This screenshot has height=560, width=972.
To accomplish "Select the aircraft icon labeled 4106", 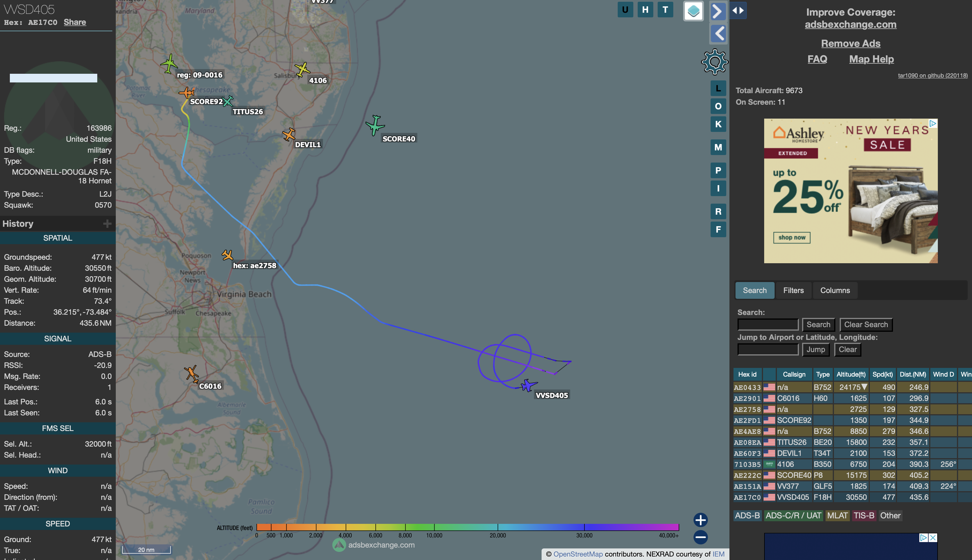I will tap(302, 70).
